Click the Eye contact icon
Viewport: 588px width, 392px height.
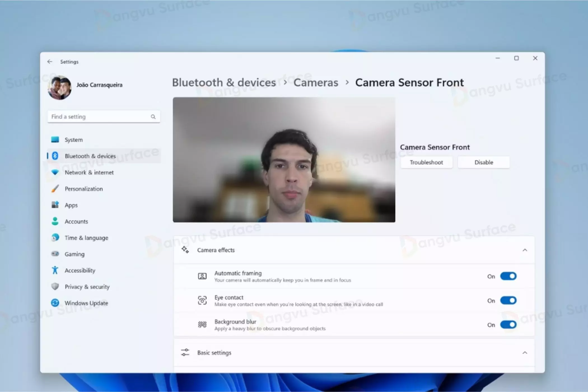point(202,300)
